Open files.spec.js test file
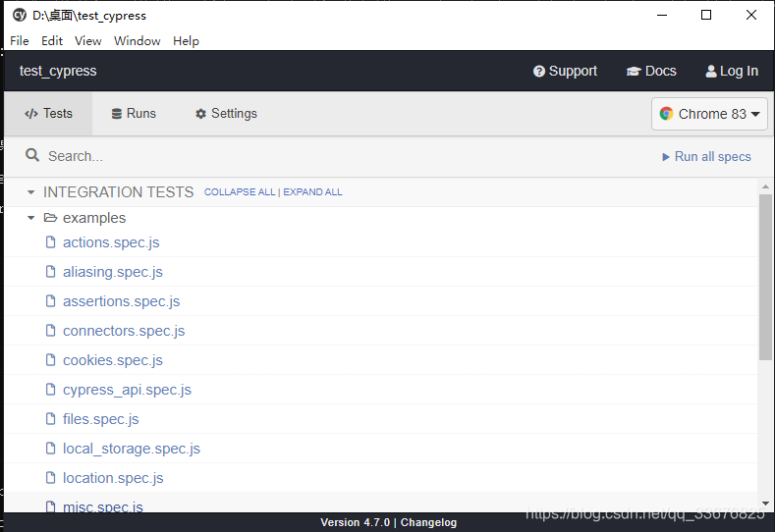 pyautogui.click(x=101, y=419)
